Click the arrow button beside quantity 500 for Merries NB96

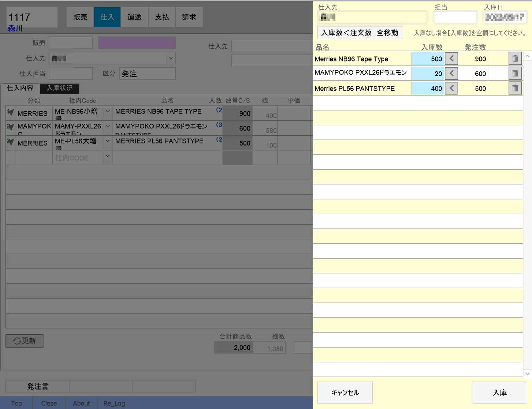451,59
